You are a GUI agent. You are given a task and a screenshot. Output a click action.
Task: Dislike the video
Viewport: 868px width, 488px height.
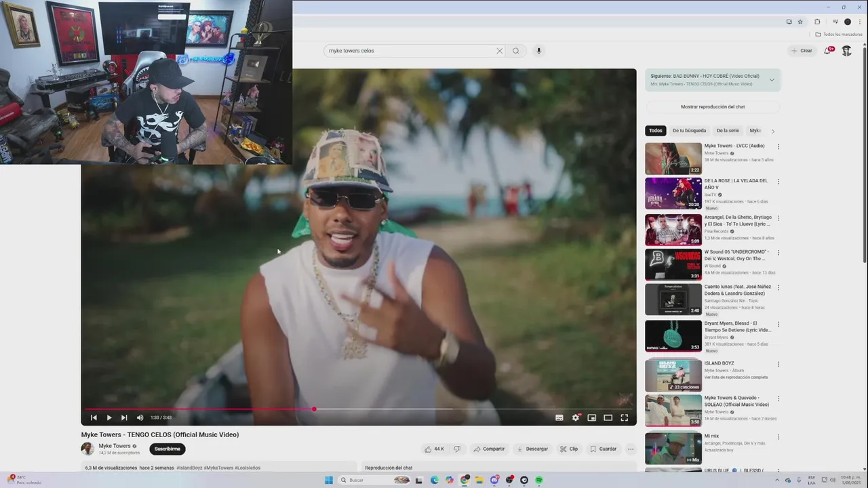click(457, 449)
